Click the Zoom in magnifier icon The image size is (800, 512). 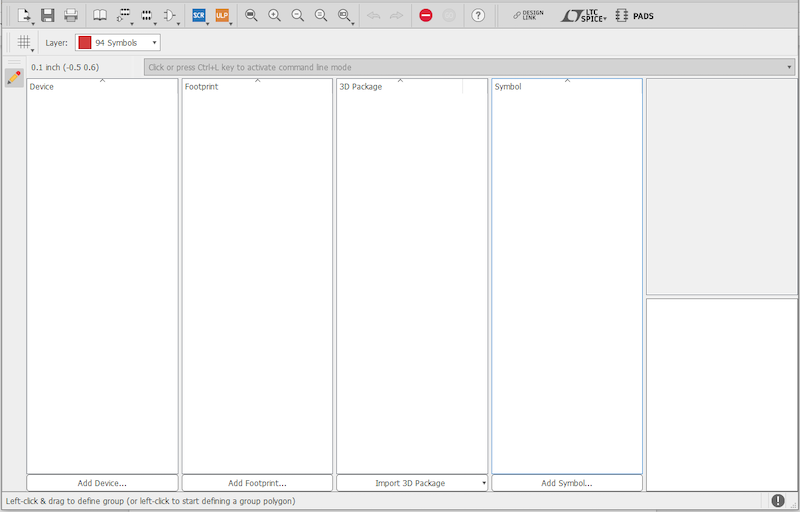(274, 15)
